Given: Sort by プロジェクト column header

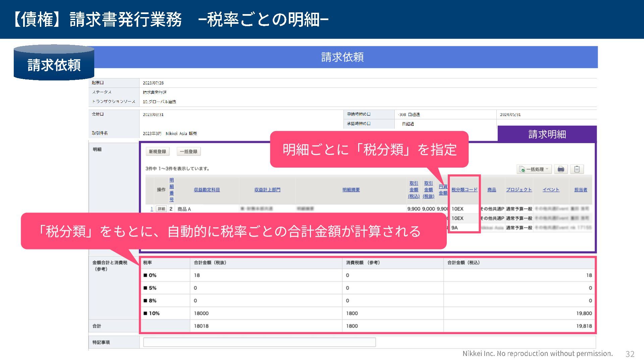Looking at the screenshot, I should point(519,190).
